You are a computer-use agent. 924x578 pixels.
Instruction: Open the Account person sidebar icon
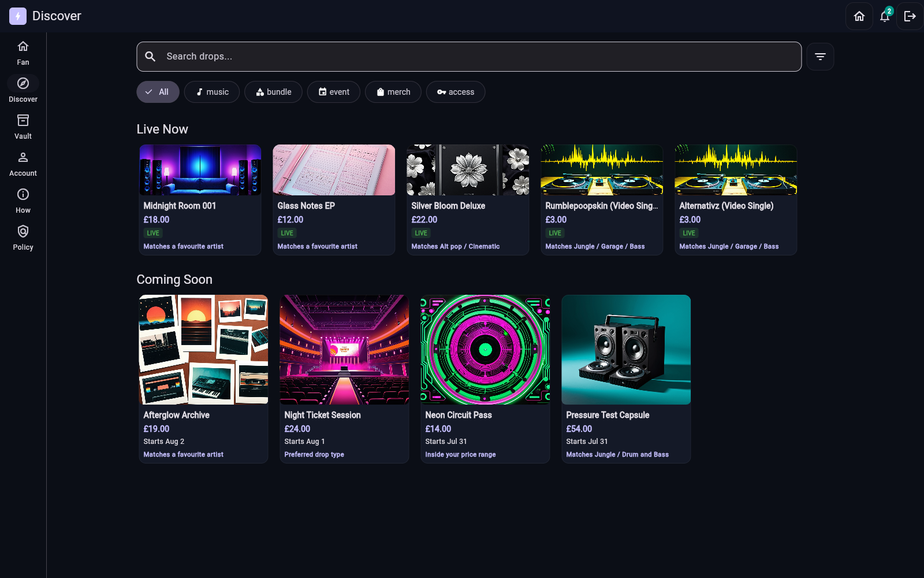point(23,157)
